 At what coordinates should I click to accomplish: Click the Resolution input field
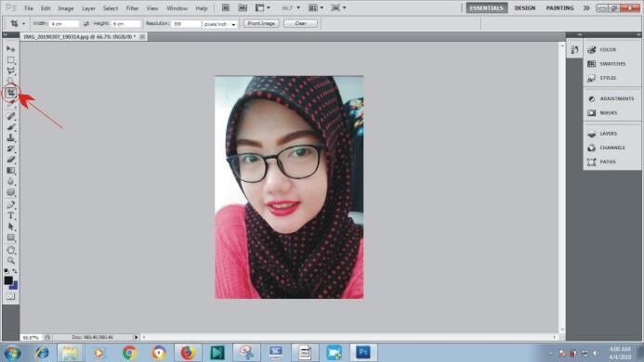[x=186, y=24]
